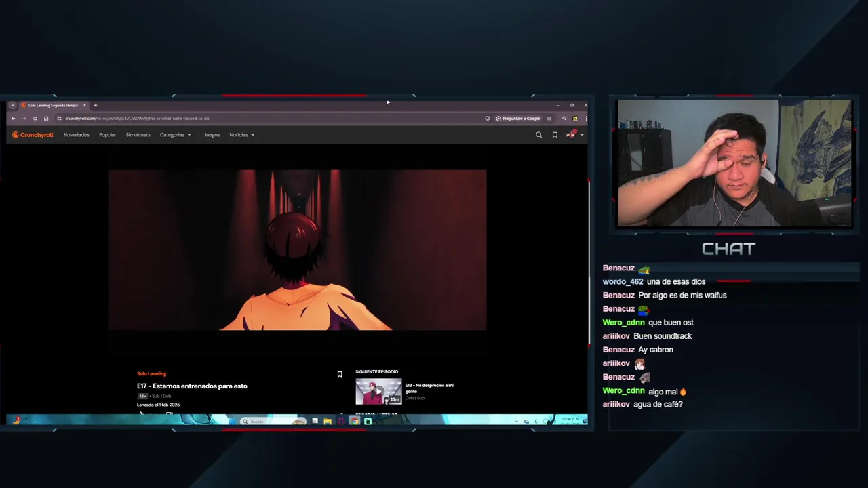Viewport: 868px width, 488px height.
Task: Open File Explorer from taskbar
Action: click(328, 422)
